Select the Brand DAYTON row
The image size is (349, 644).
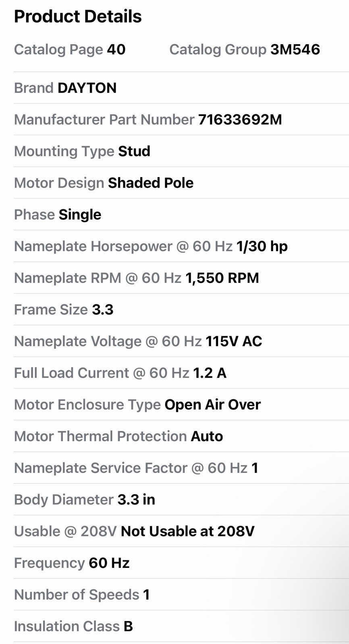pyautogui.click(x=181, y=88)
